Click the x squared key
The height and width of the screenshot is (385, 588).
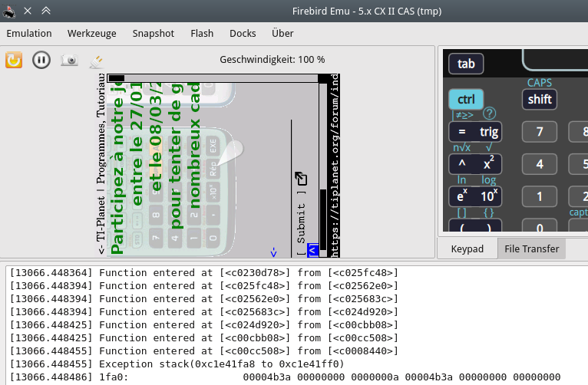coord(489,164)
